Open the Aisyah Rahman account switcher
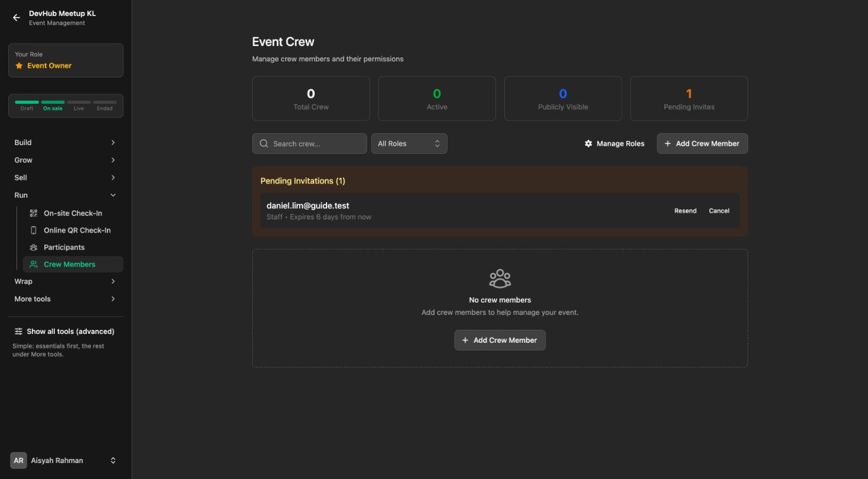The width and height of the screenshot is (868, 479). point(66,461)
